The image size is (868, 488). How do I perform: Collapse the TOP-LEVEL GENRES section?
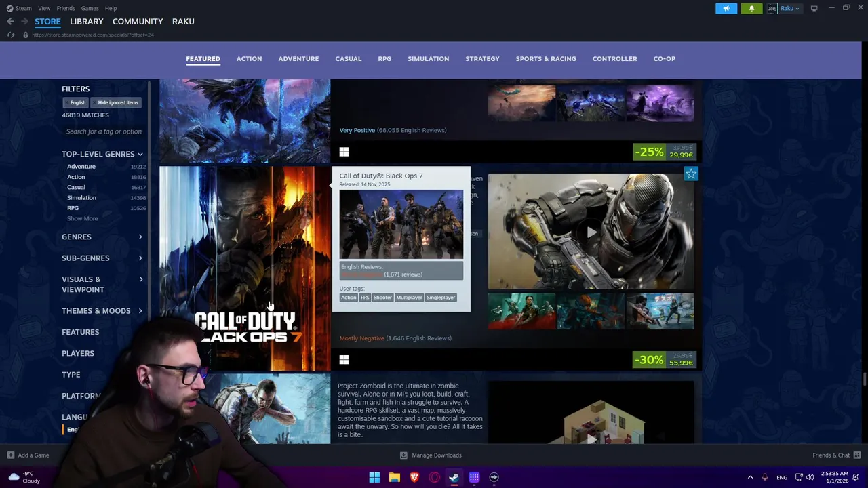coord(102,154)
